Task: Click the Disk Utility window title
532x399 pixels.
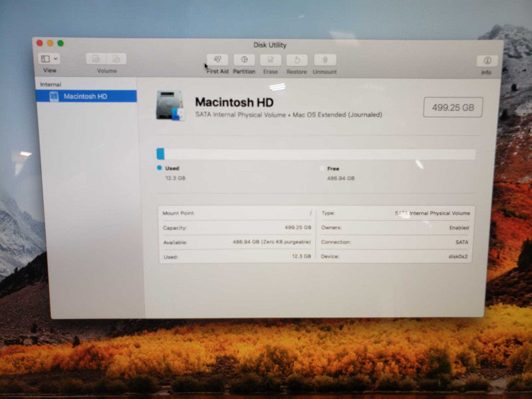Action: point(270,45)
